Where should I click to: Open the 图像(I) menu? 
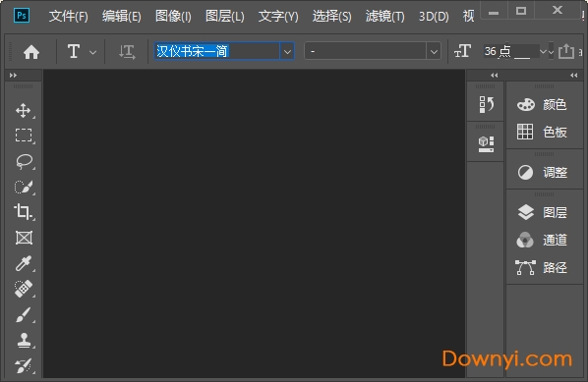(x=173, y=16)
